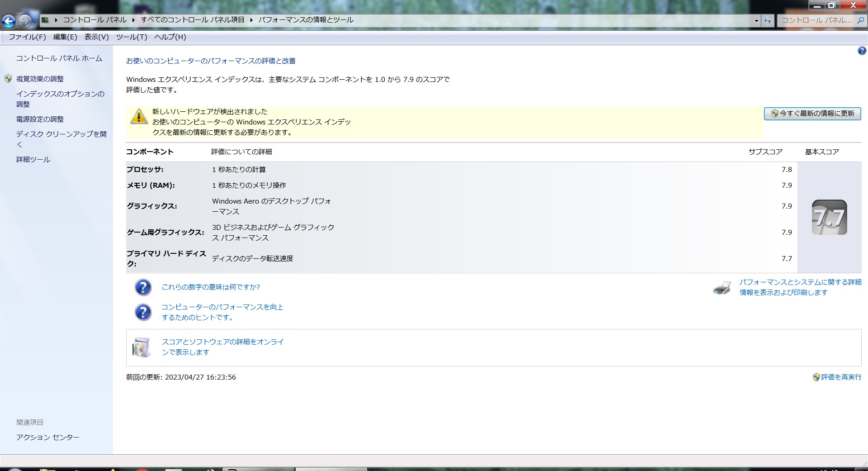Click the Forward navigation arrow
This screenshot has width=868, height=471.
[24, 21]
